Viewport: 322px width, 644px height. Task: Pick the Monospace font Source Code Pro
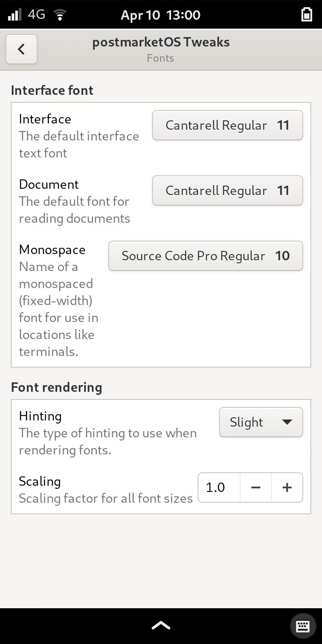coord(205,256)
